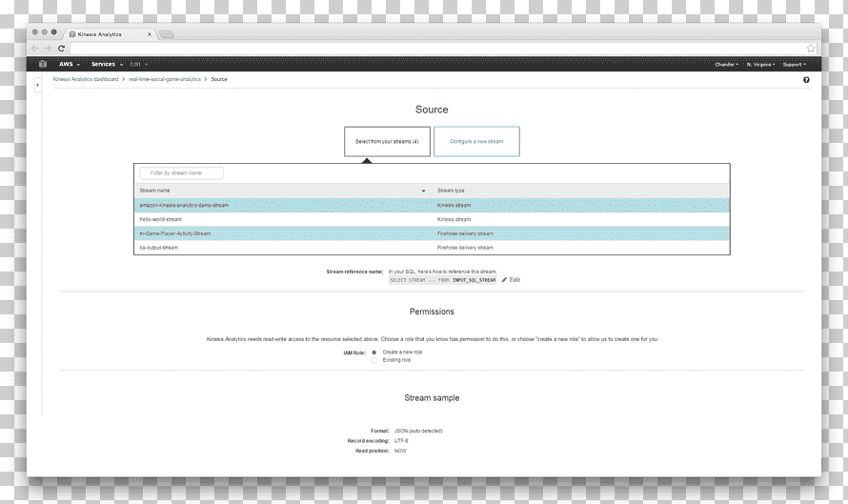
Task: Open help via the question mark icon
Action: [806, 79]
